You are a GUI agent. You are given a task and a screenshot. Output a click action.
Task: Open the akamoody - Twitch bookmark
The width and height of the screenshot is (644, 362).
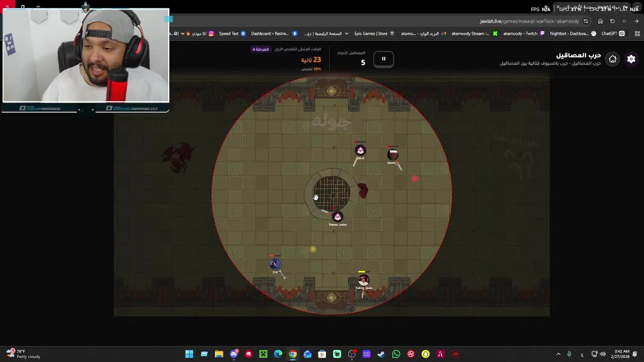click(524, 34)
